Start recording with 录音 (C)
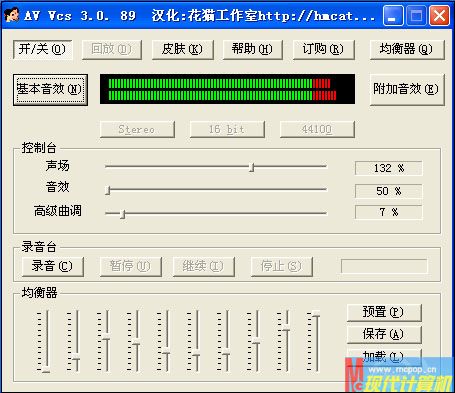This screenshot has height=393, width=455. pyautogui.click(x=52, y=266)
